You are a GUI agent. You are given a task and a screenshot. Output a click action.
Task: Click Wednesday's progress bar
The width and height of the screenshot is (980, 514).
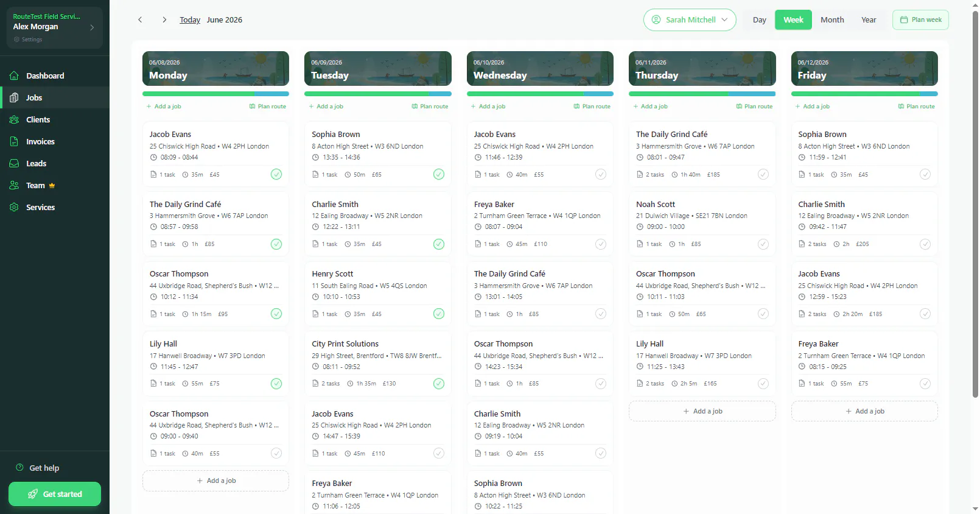540,94
